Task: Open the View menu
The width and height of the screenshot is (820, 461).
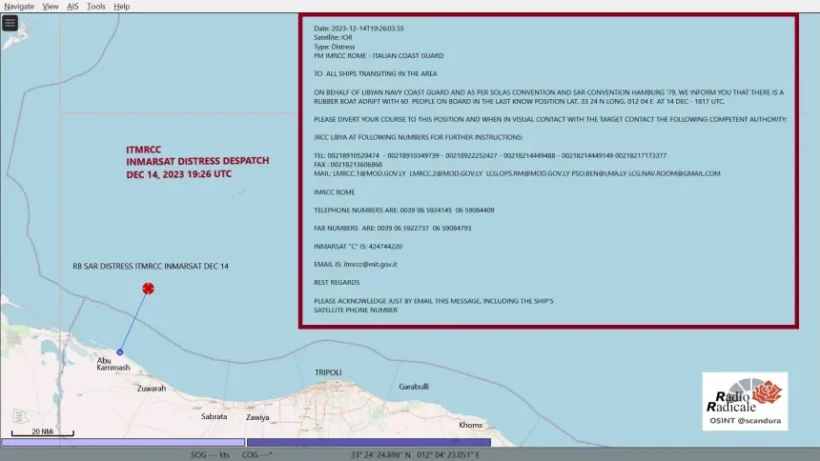Action: pos(50,6)
